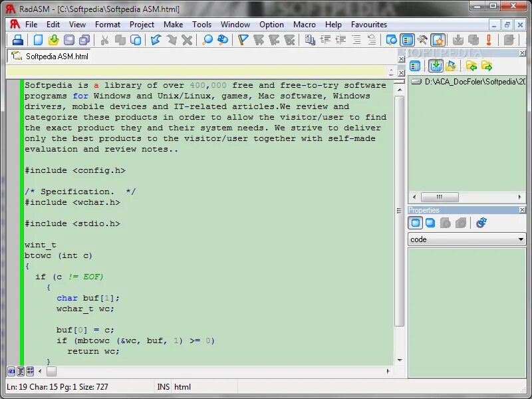
Task: Toggle the file browser list view button
Action: [415, 66]
